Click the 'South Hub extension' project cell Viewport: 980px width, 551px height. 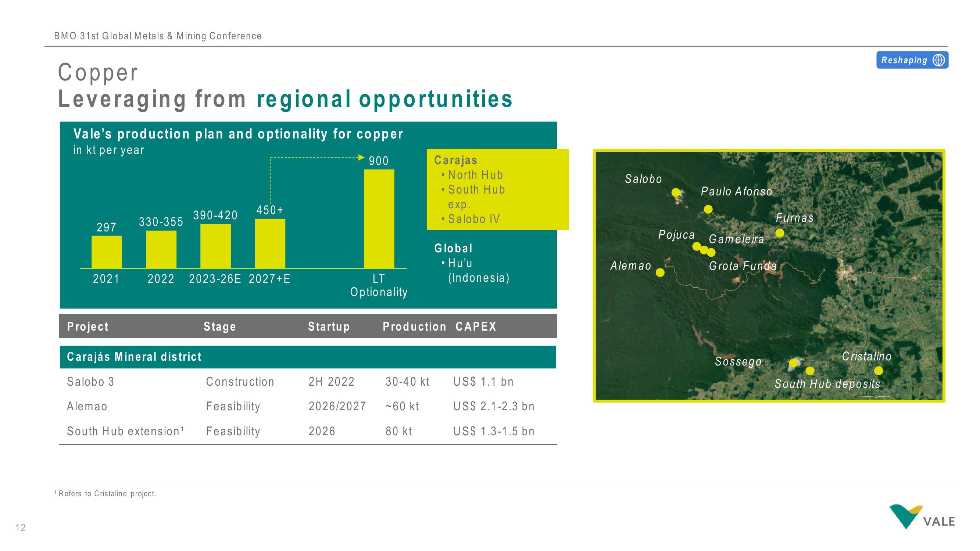click(x=126, y=431)
